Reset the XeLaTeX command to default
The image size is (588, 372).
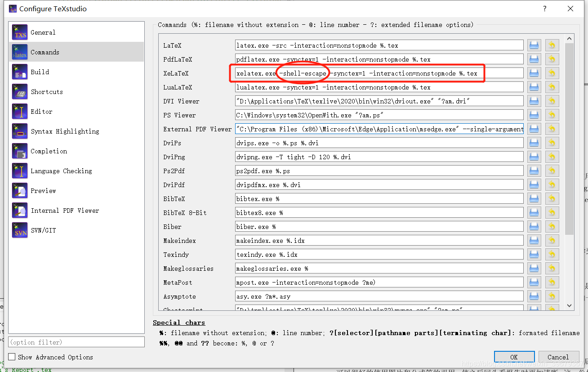point(552,73)
